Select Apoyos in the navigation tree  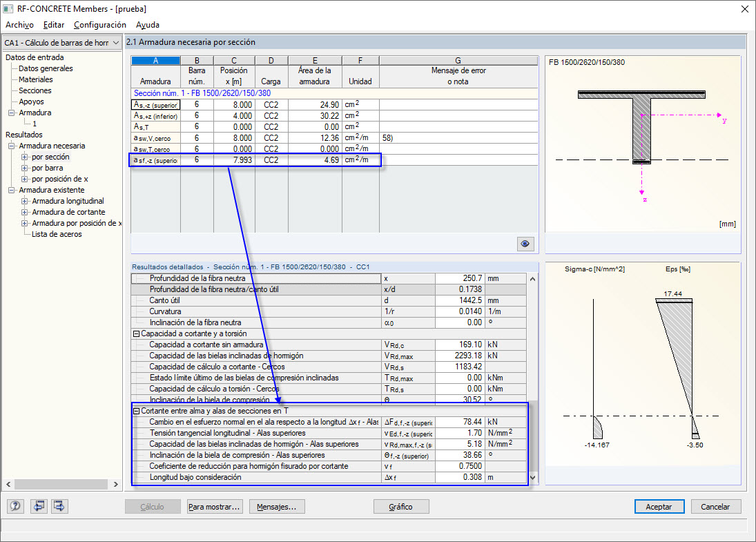click(x=31, y=101)
